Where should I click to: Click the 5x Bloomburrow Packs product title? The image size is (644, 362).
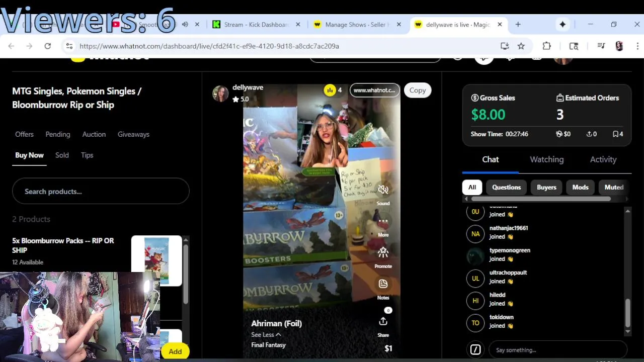[63, 245]
